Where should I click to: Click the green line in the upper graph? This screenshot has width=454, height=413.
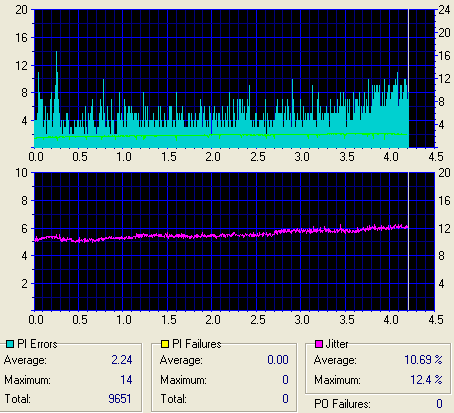click(x=221, y=135)
